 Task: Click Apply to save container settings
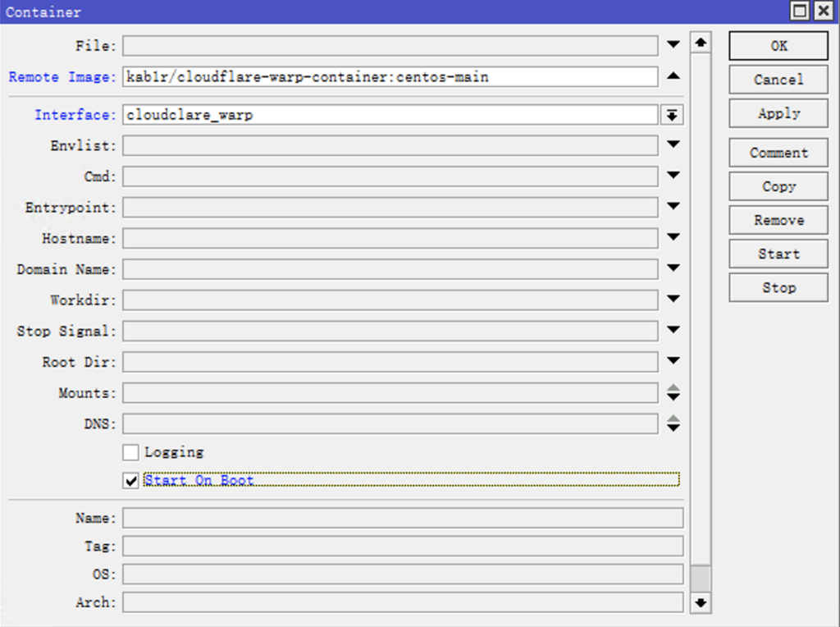click(x=778, y=114)
